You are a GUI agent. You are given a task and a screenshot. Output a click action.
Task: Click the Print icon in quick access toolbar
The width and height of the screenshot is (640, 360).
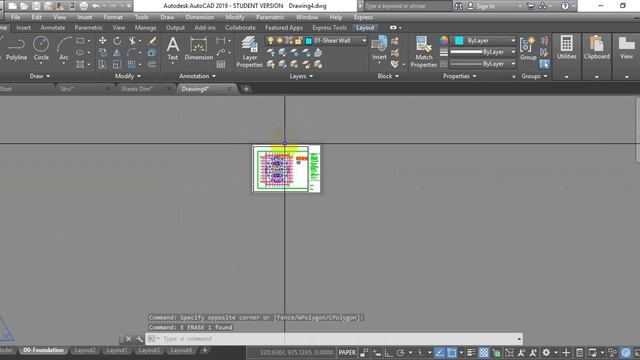tap(84, 6)
